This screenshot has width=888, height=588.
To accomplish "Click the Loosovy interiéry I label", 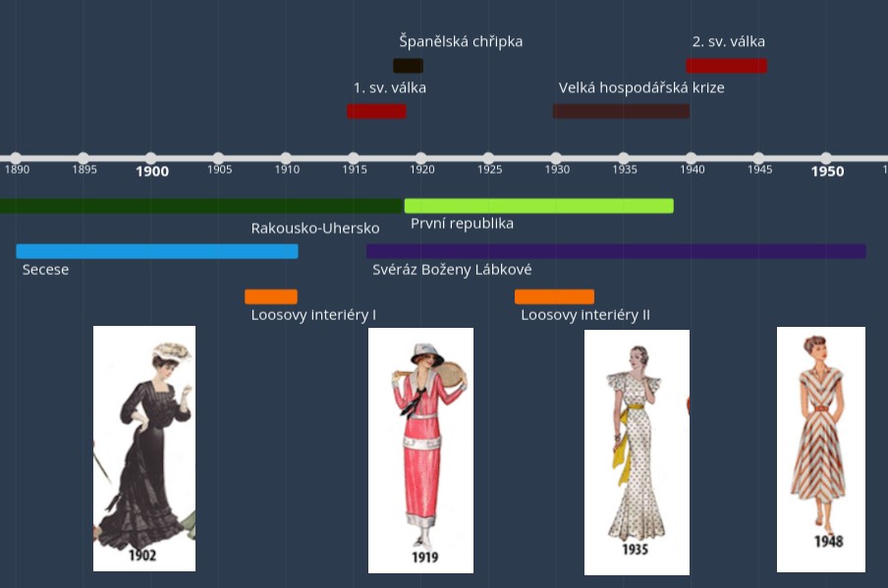I will click(x=313, y=315).
